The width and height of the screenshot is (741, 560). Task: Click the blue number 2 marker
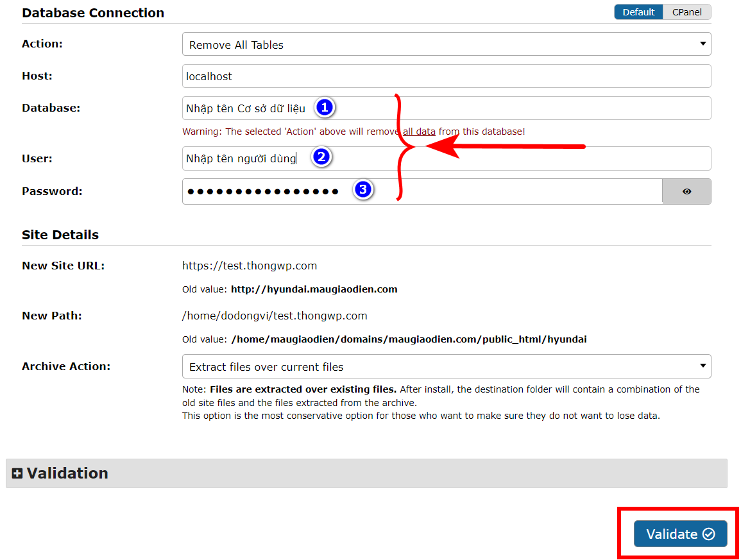[321, 157]
